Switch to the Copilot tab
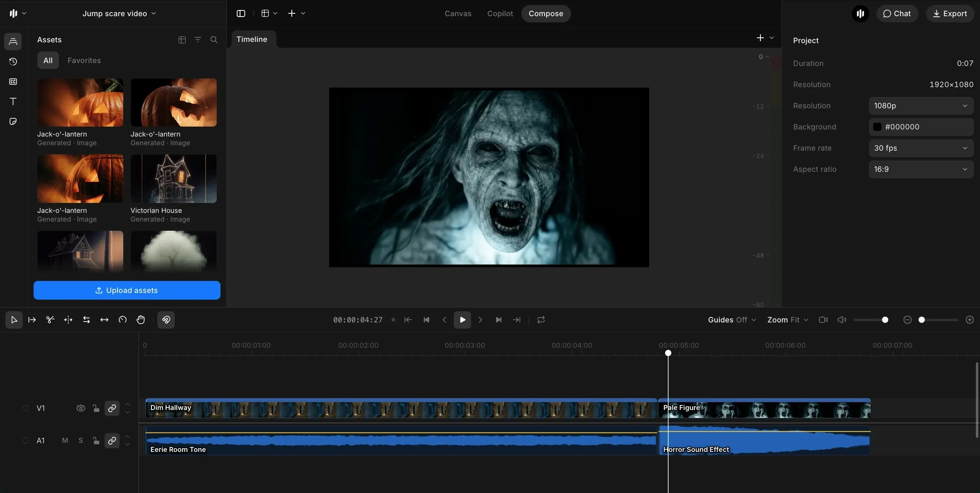The height and width of the screenshot is (493, 980). point(500,13)
